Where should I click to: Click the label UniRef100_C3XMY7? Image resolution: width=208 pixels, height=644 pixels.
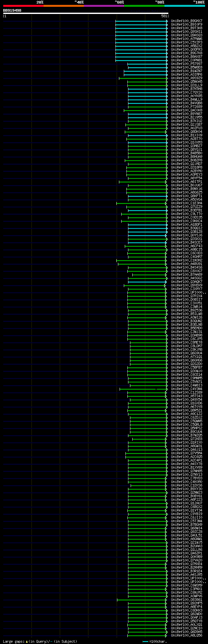187,289
